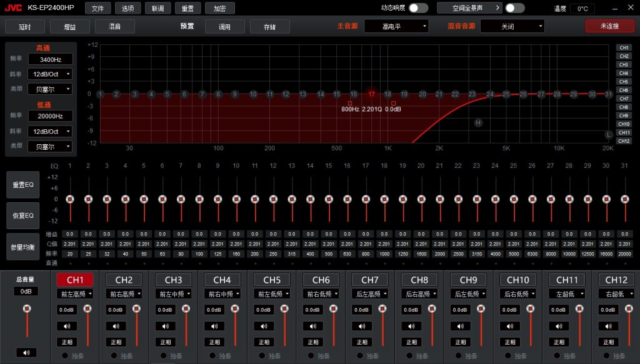The height and width of the screenshot is (364, 640).
Task: Mute the master volume (总音量) speaker icon
Action: 26,353
